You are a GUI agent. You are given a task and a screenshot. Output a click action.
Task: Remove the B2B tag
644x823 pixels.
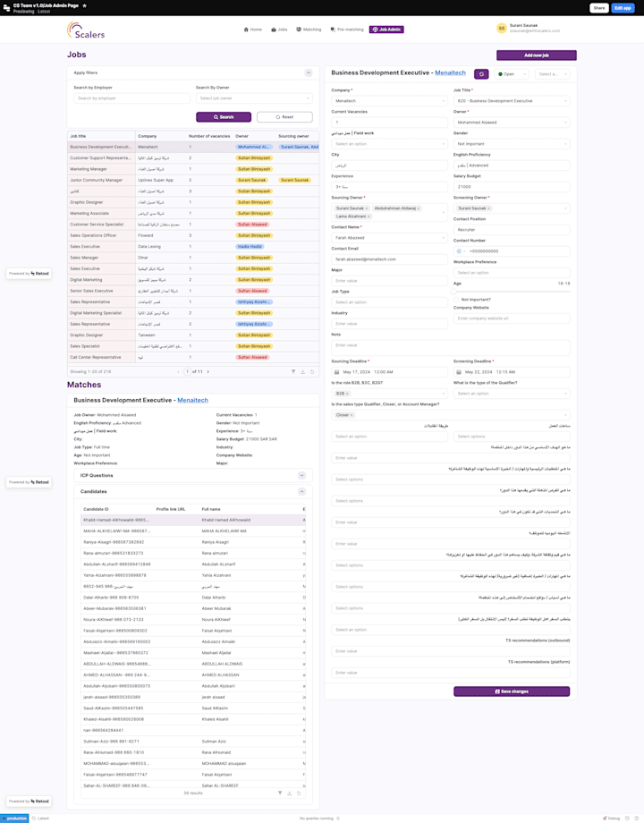(347, 394)
